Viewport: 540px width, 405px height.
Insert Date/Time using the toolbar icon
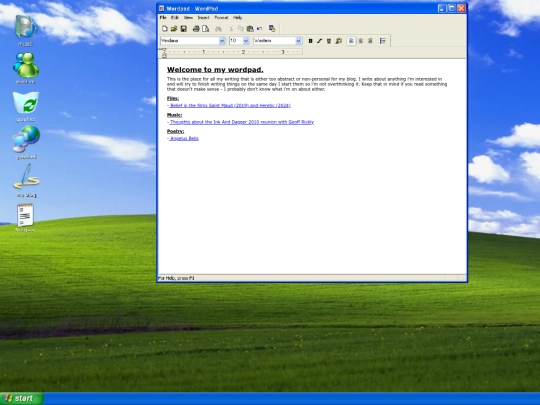pos(272,29)
